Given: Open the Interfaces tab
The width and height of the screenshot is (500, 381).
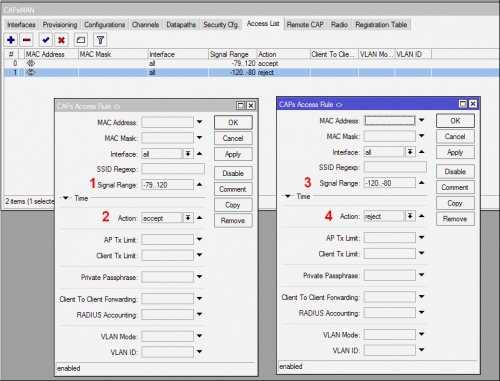Looking at the screenshot, I should pyautogui.click(x=21, y=25).
